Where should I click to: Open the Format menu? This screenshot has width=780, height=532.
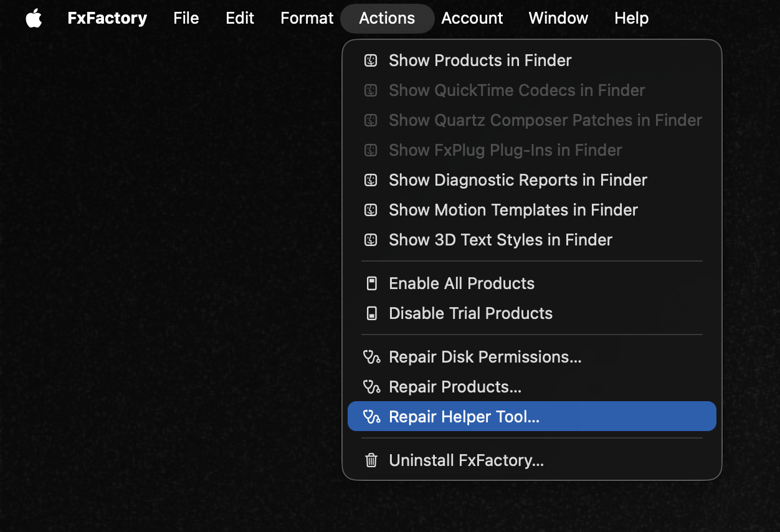coord(307,18)
